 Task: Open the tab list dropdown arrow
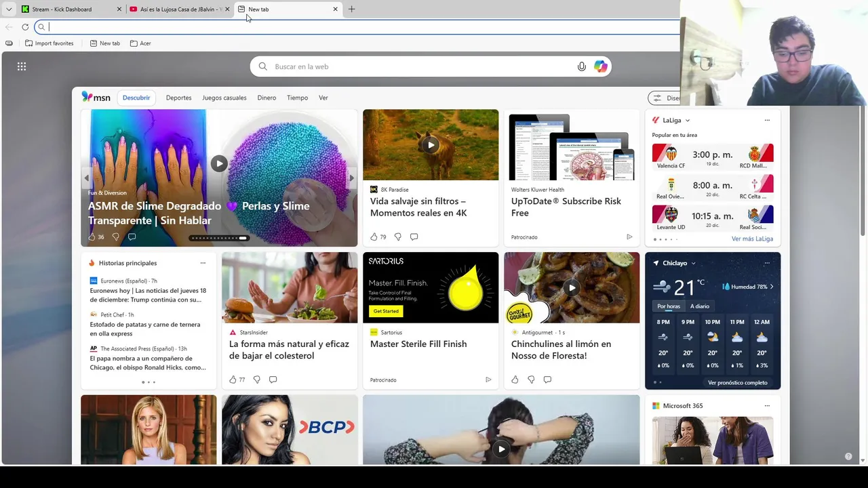[9, 9]
